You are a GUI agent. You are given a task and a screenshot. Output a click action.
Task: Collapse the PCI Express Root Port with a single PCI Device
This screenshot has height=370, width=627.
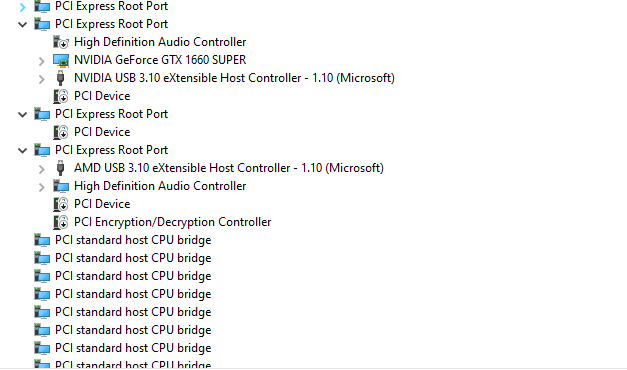tap(23, 115)
